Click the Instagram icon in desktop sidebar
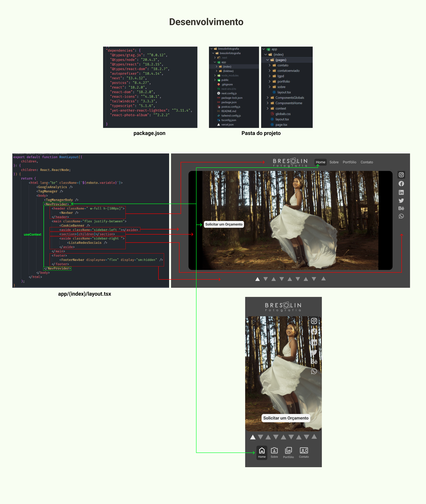The image size is (426, 504). pyautogui.click(x=401, y=175)
